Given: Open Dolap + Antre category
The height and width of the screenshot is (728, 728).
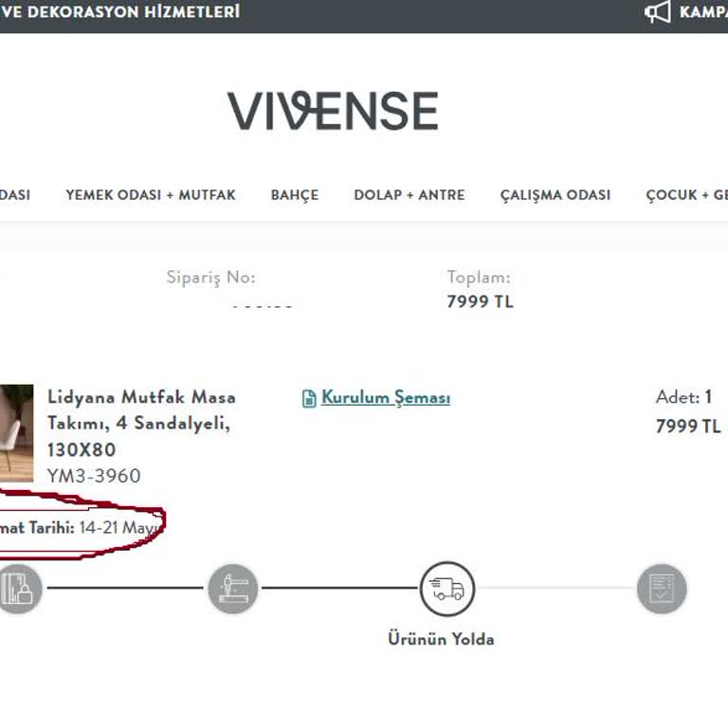Looking at the screenshot, I should 409,195.
